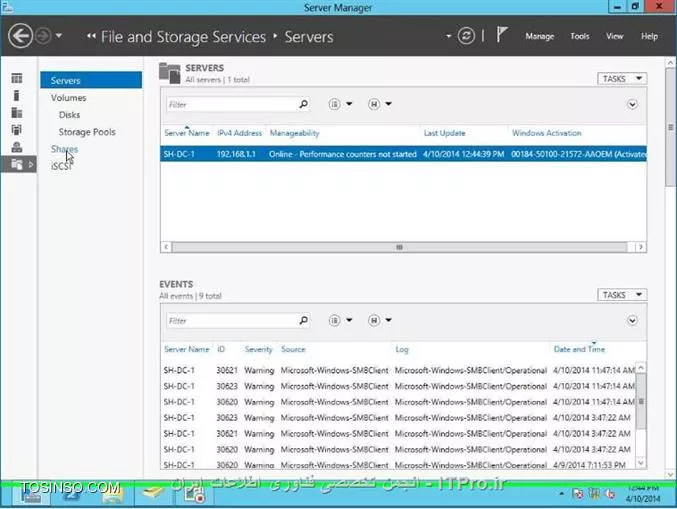Screen dimensions: 677x509
Task: Click the Events Filter input box
Action: point(232,321)
